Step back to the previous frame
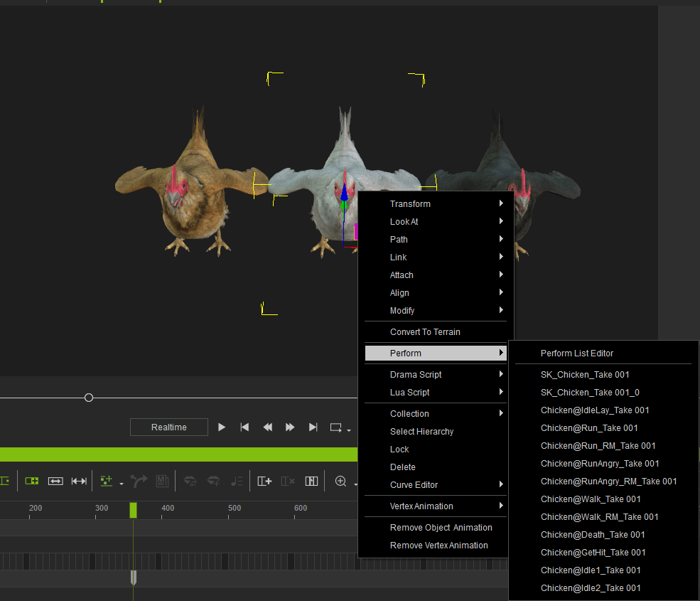 point(267,427)
